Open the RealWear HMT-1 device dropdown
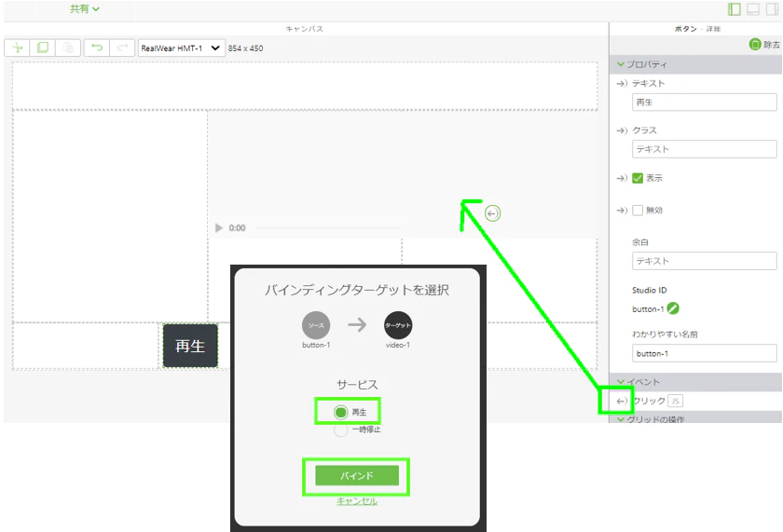 [181, 48]
